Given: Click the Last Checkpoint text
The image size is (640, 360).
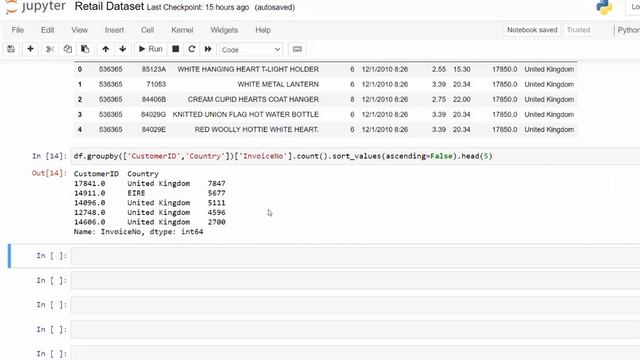Looking at the screenshot, I should point(198,7).
